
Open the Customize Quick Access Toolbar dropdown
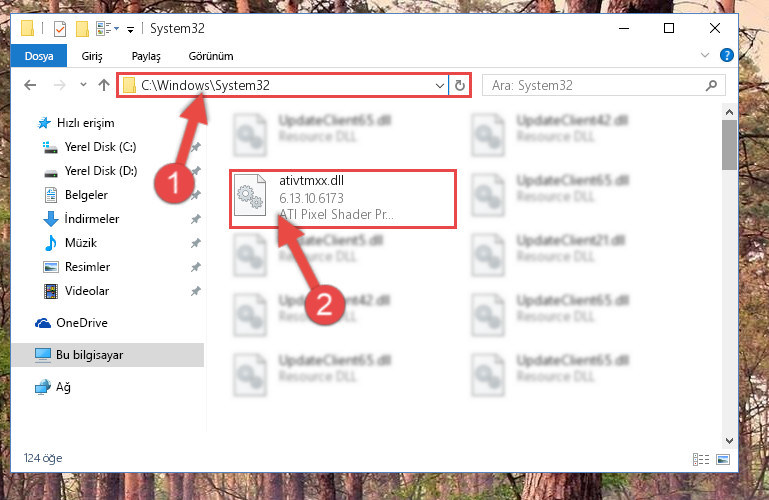pyautogui.click(x=130, y=29)
